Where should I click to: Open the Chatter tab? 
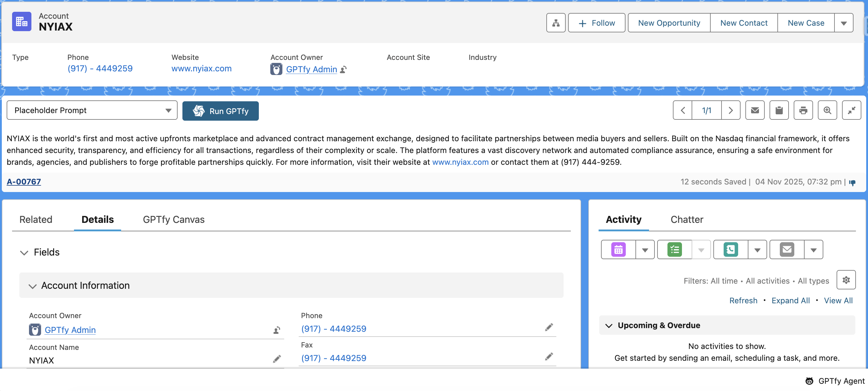point(687,220)
